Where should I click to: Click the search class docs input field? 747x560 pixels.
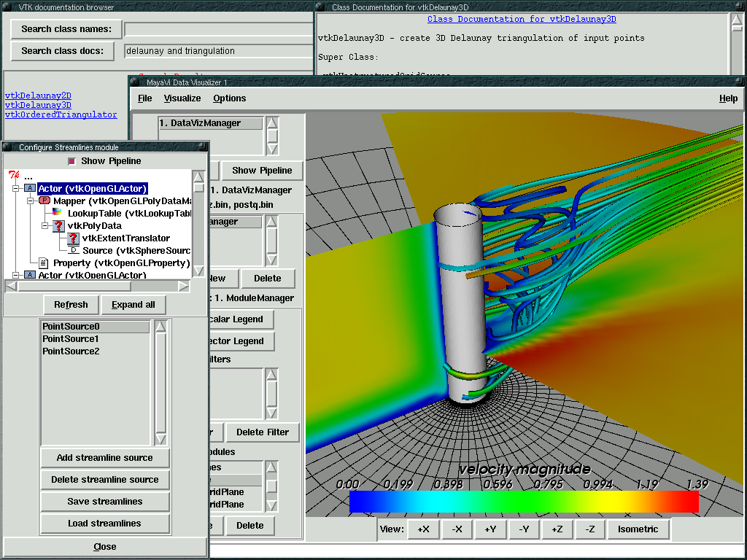pos(219,51)
